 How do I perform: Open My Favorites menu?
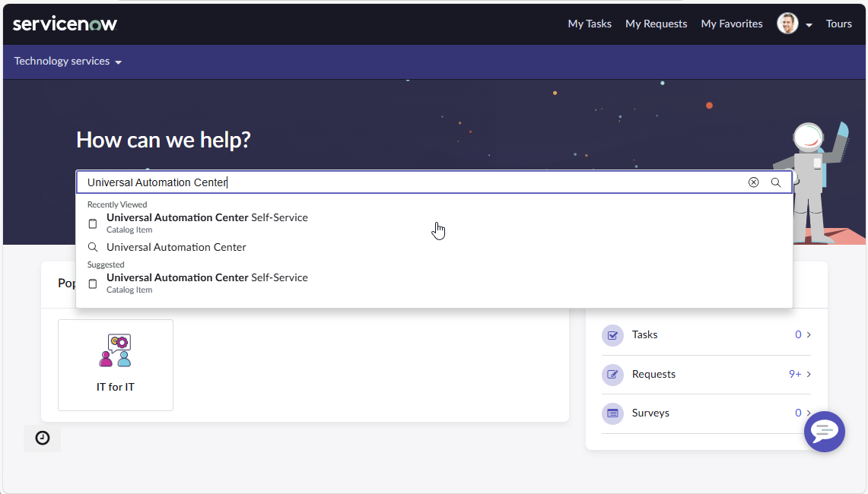(x=732, y=24)
